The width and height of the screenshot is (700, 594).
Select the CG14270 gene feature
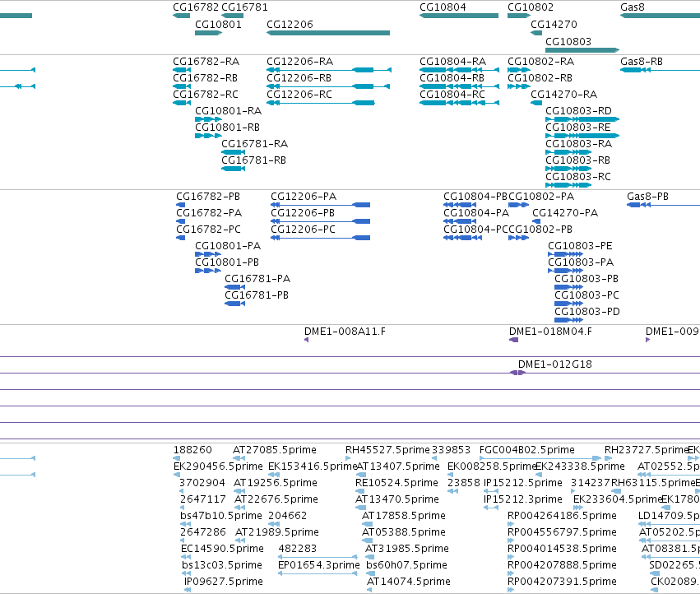(x=536, y=33)
